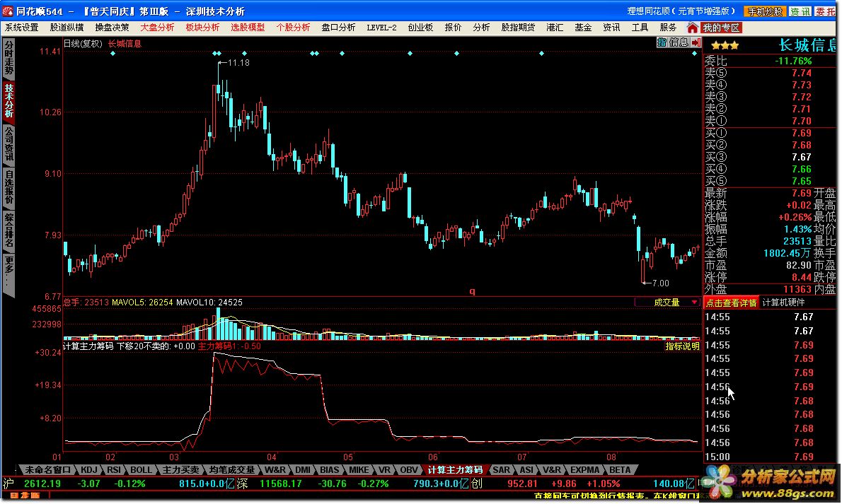The image size is (842, 504).
Task: Open the 成交量 dropdown
Action: pyautogui.click(x=667, y=302)
